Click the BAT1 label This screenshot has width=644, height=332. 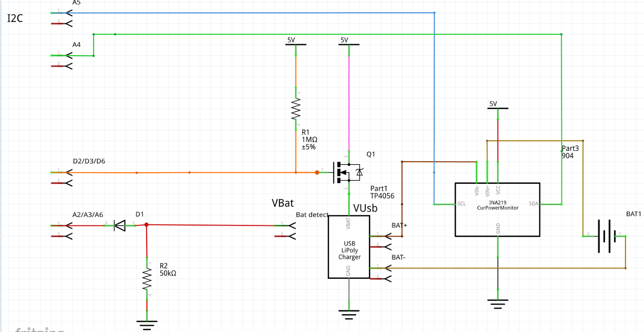click(634, 214)
